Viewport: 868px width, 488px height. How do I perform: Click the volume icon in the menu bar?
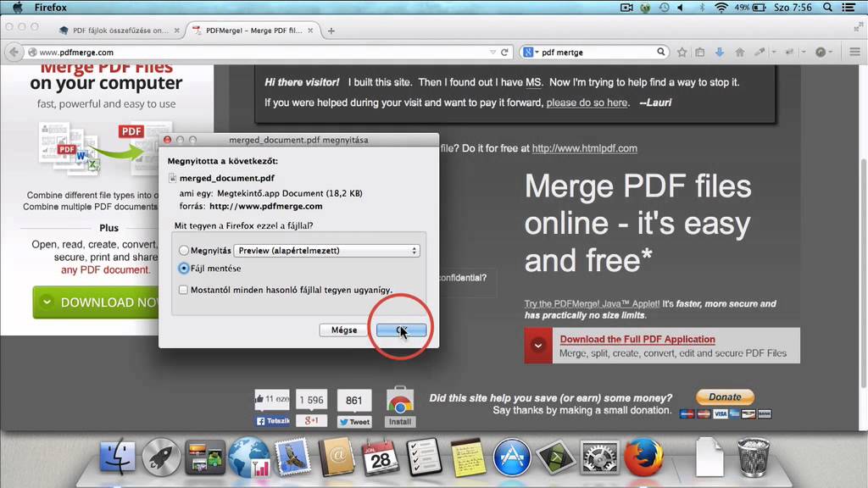(681, 7)
